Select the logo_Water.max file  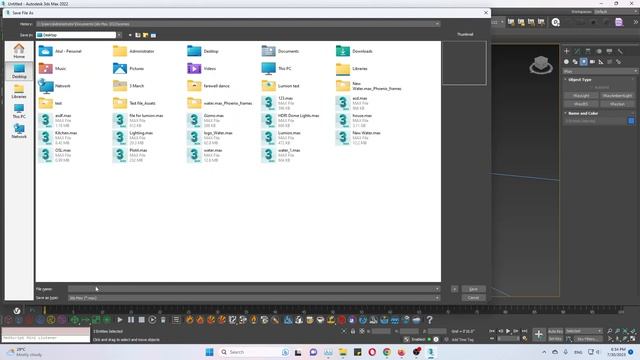[x=210, y=138]
